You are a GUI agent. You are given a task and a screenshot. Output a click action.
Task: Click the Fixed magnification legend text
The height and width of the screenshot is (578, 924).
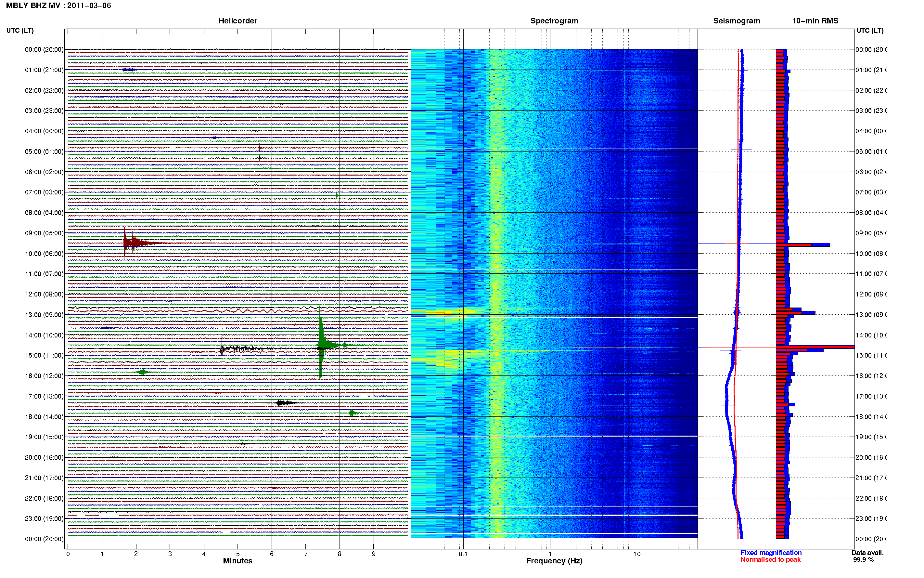771,553
